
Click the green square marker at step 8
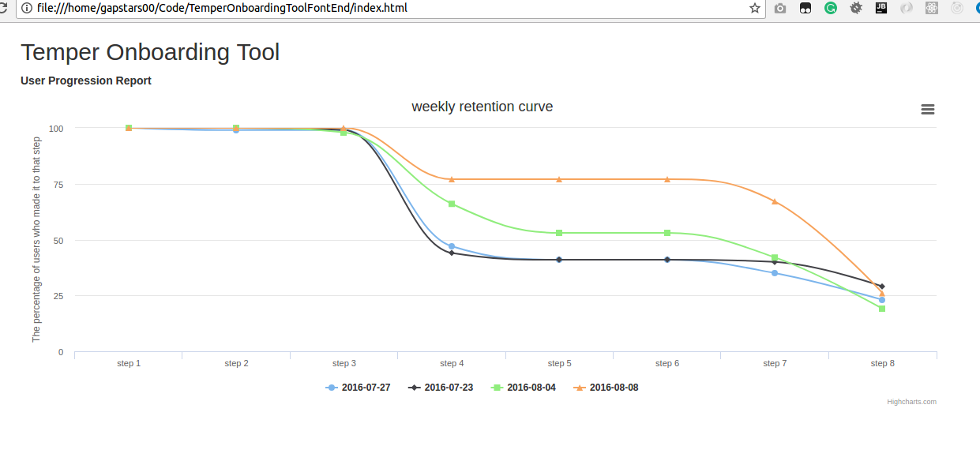882,309
